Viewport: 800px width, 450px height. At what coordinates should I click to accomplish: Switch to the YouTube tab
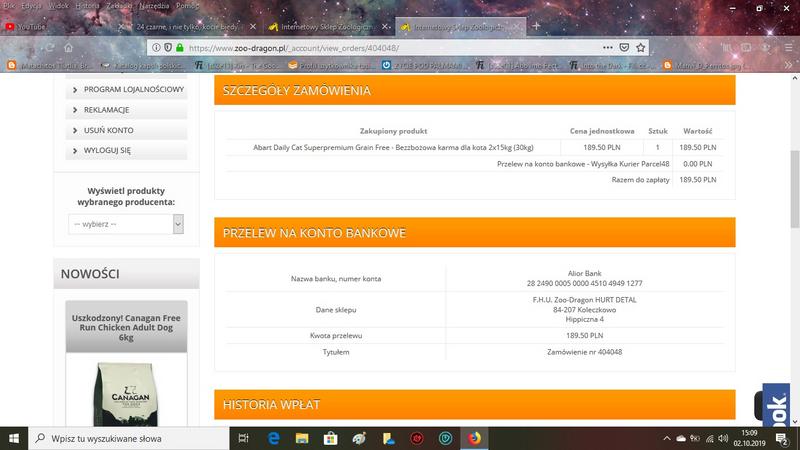tap(65, 26)
